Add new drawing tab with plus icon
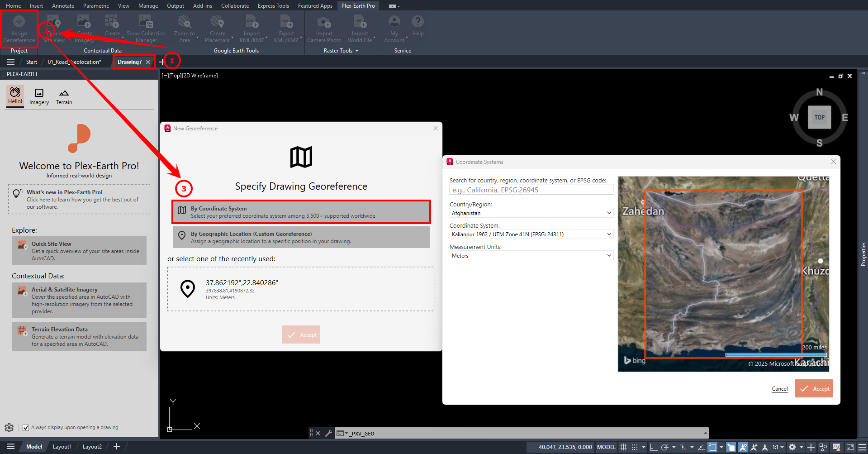 (161, 62)
